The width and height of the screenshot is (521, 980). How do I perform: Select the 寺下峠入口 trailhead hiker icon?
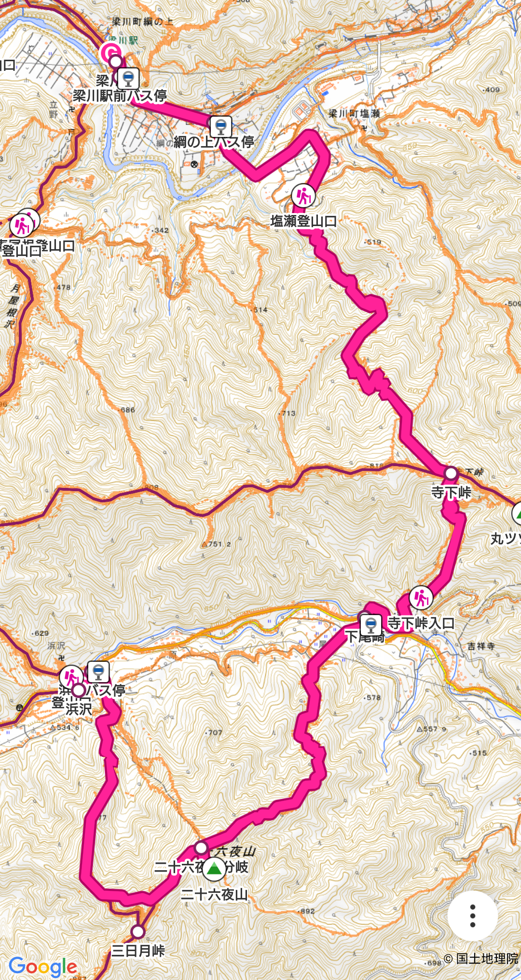(421, 598)
